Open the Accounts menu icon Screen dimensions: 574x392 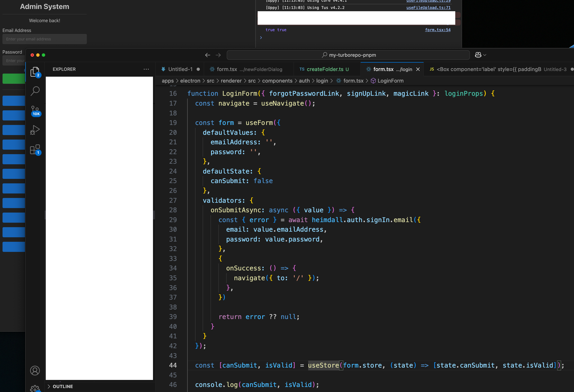35,371
